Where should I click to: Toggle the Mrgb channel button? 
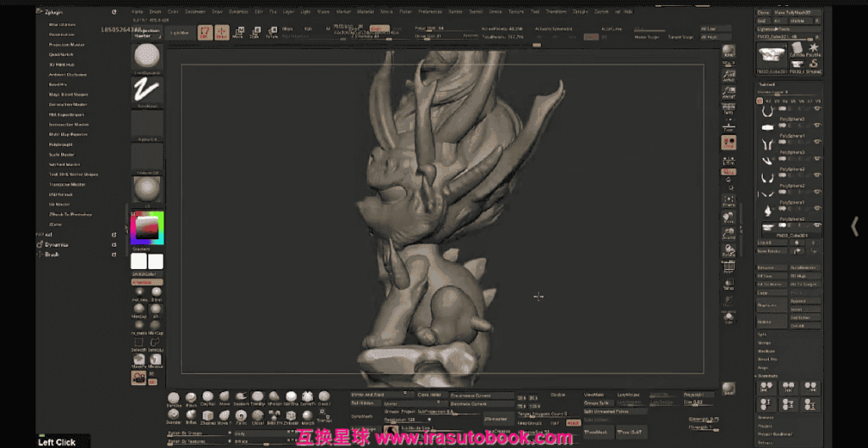click(x=287, y=28)
